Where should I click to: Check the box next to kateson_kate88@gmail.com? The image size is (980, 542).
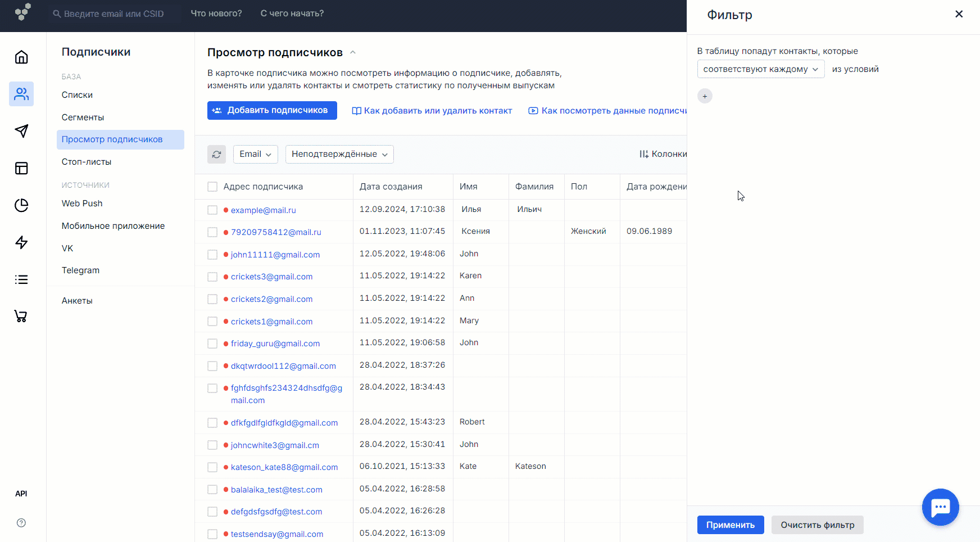(212, 467)
